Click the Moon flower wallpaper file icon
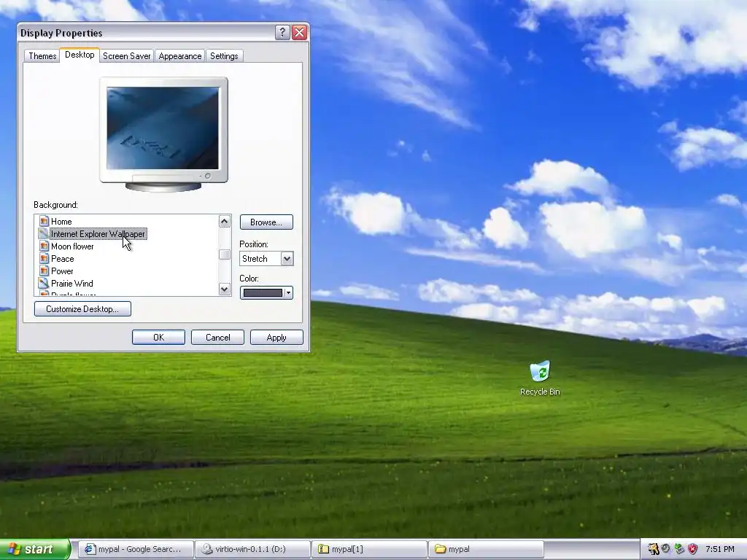The width and height of the screenshot is (747, 560). click(x=44, y=246)
